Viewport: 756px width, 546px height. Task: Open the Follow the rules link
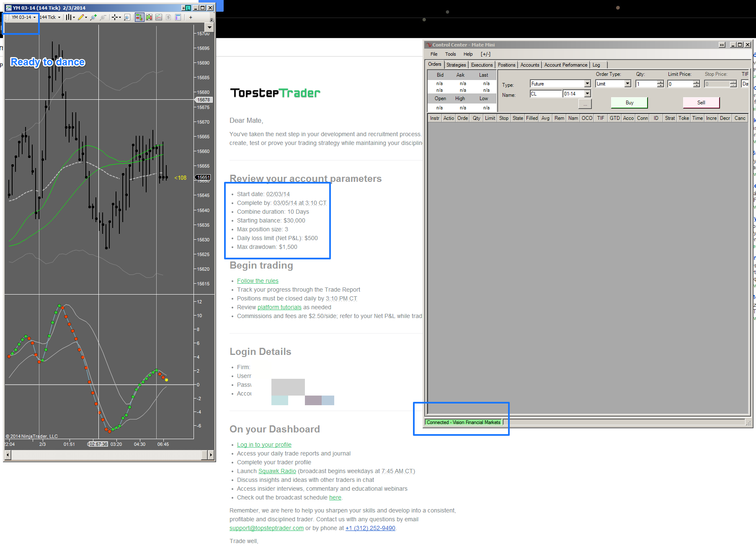click(x=258, y=281)
